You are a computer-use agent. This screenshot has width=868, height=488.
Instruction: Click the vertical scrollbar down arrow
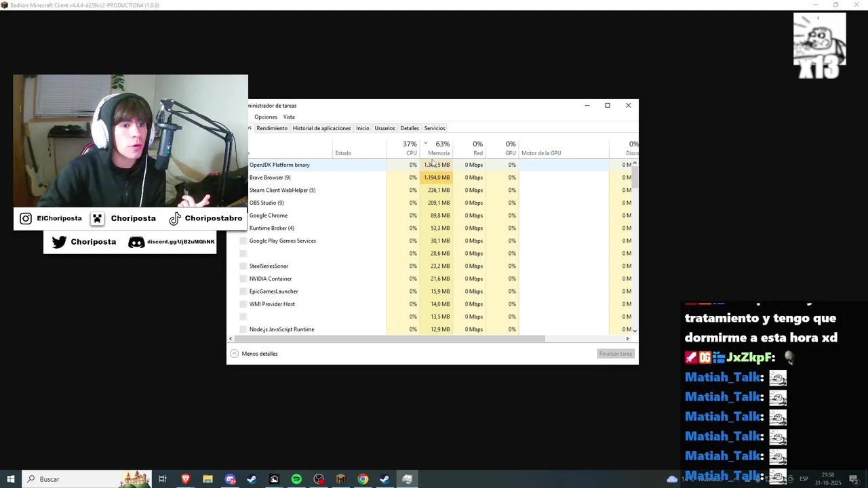[x=635, y=330]
